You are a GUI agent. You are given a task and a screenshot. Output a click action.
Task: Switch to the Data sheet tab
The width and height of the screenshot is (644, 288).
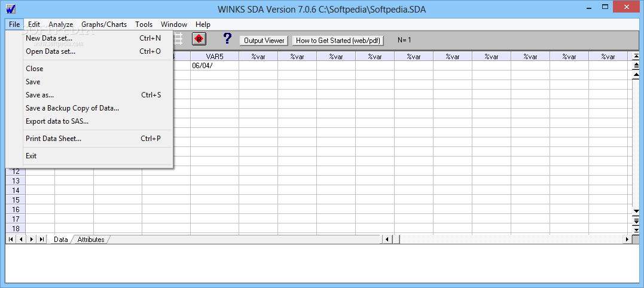tap(61, 239)
